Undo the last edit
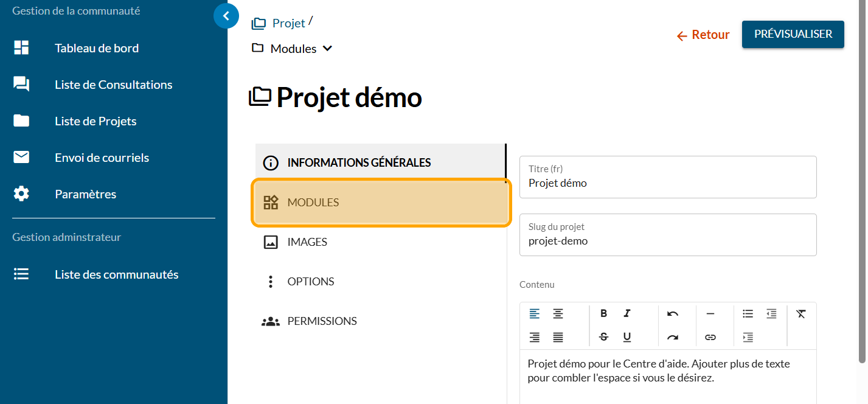The width and height of the screenshot is (868, 404). click(x=672, y=314)
